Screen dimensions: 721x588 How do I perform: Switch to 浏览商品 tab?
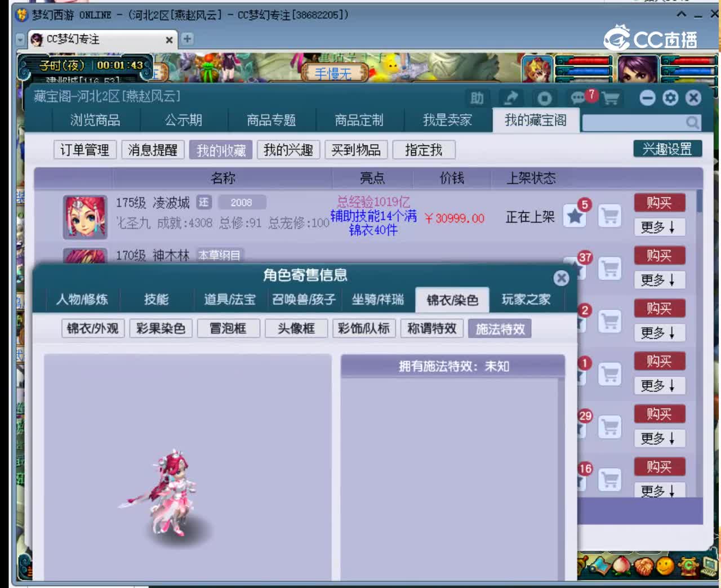[x=95, y=121]
